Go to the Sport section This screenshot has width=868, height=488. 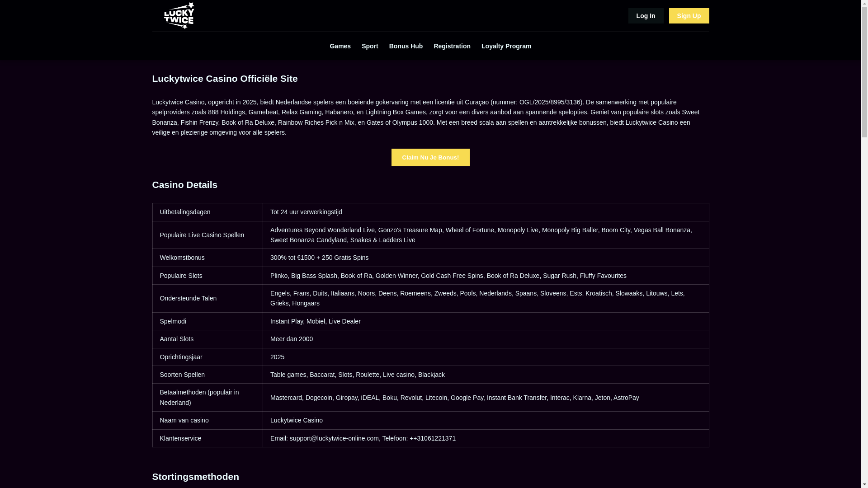pos(370,46)
